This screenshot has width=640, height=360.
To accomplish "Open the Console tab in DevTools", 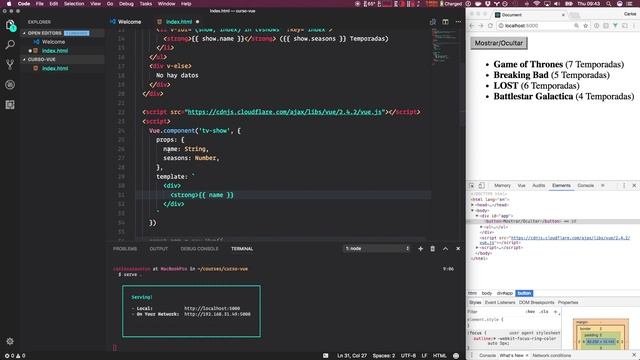I will [586, 186].
